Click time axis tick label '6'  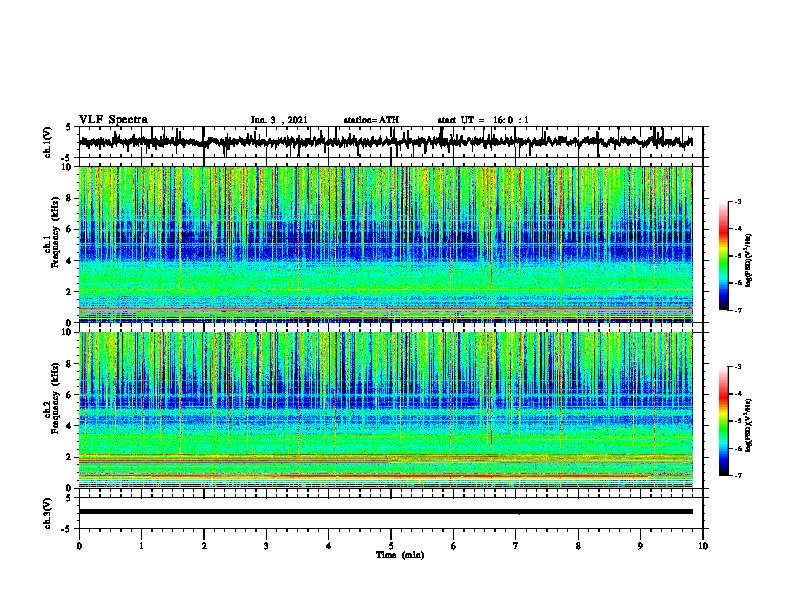[x=454, y=546]
